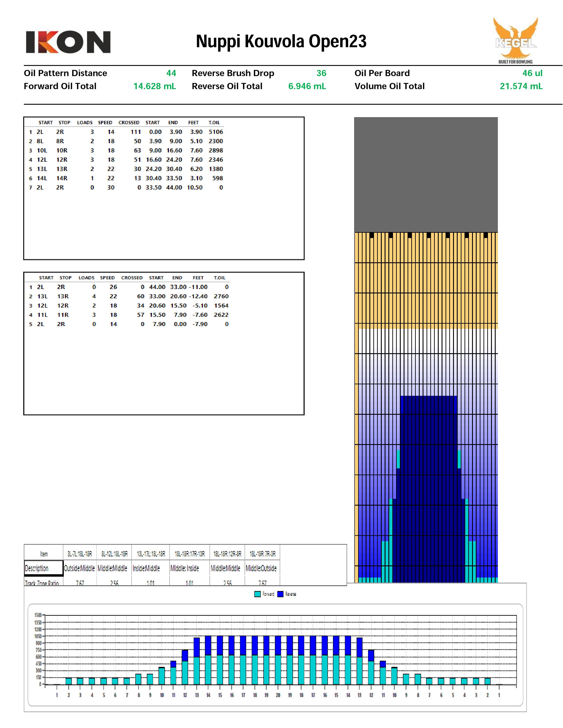Click the 18L-18R:12R-8R column header
Image resolution: width=563 pixels, height=728 pixels.
[227, 554]
